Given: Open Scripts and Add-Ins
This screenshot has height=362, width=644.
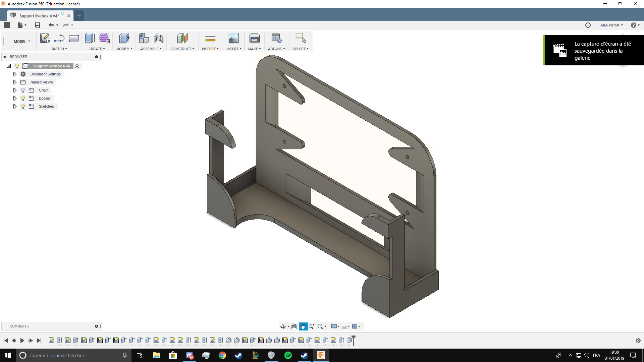Looking at the screenshot, I should pos(276,38).
